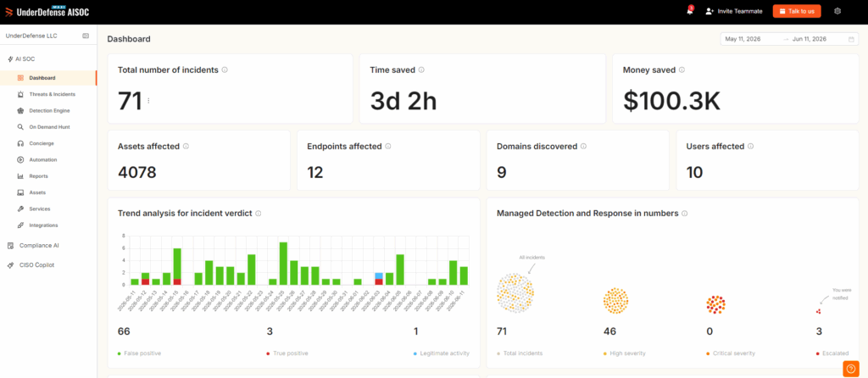Click the Critical severity bubble cluster
The width and height of the screenshot is (868, 378).
click(x=715, y=304)
